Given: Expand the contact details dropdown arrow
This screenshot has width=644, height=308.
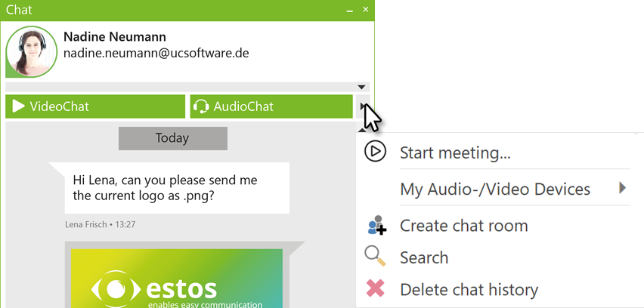Looking at the screenshot, I should pyautogui.click(x=362, y=87).
